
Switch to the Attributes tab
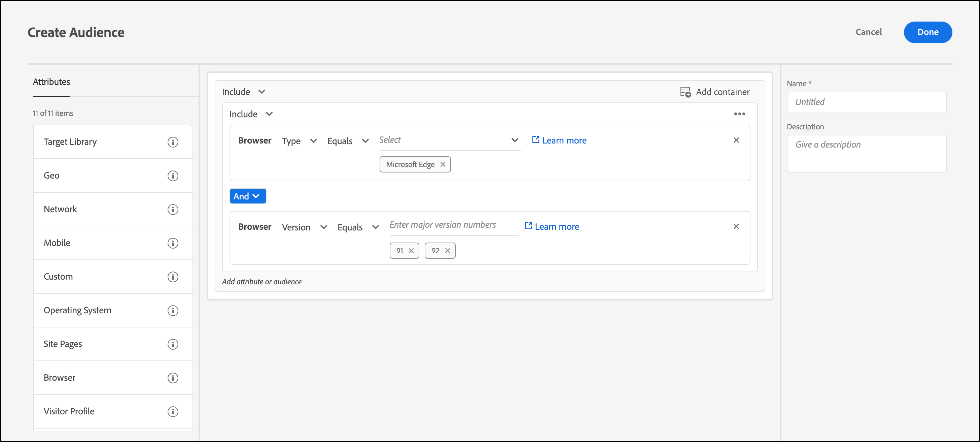pyautogui.click(x=51, y=82)
